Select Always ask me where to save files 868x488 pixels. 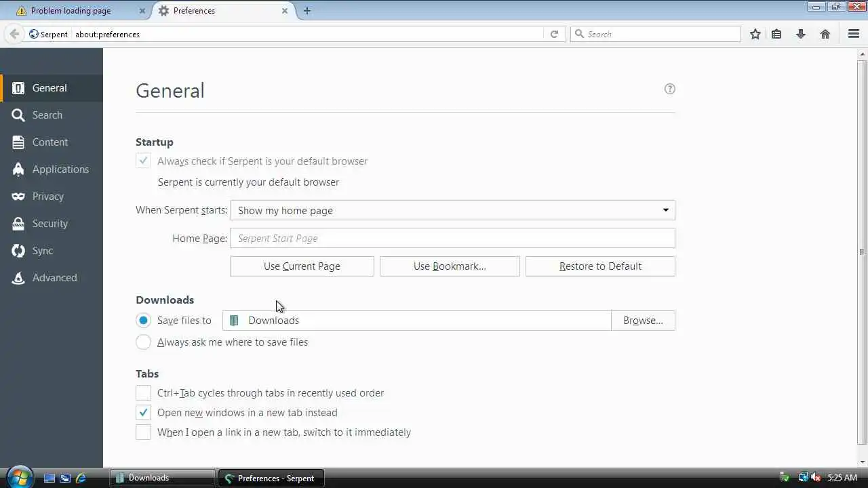point(143,342)
